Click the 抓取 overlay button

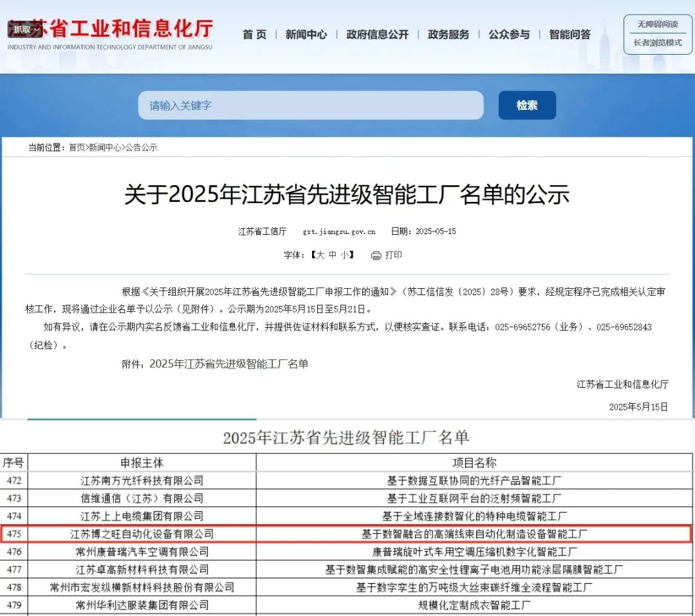coord(25,29)
